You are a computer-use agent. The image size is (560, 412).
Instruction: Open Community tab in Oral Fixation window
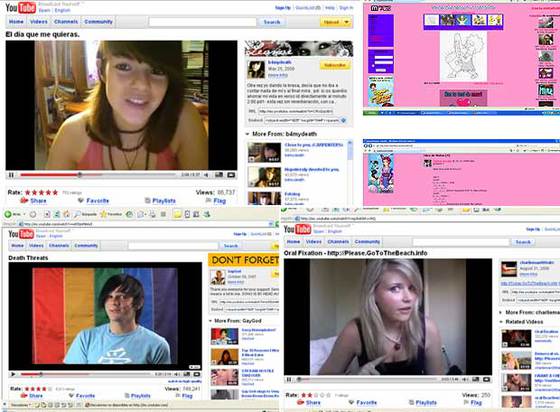(367, 242)
